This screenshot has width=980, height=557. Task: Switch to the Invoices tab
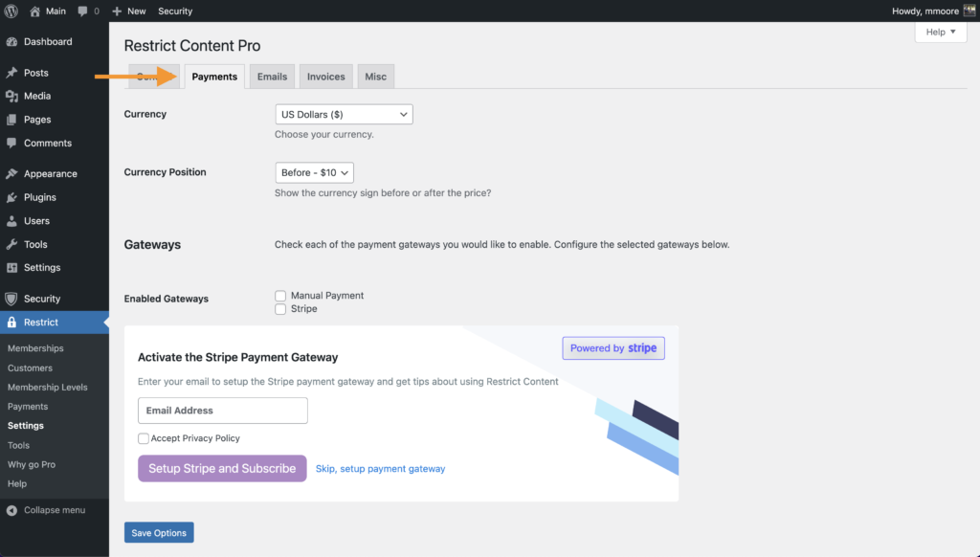[325, 77]
